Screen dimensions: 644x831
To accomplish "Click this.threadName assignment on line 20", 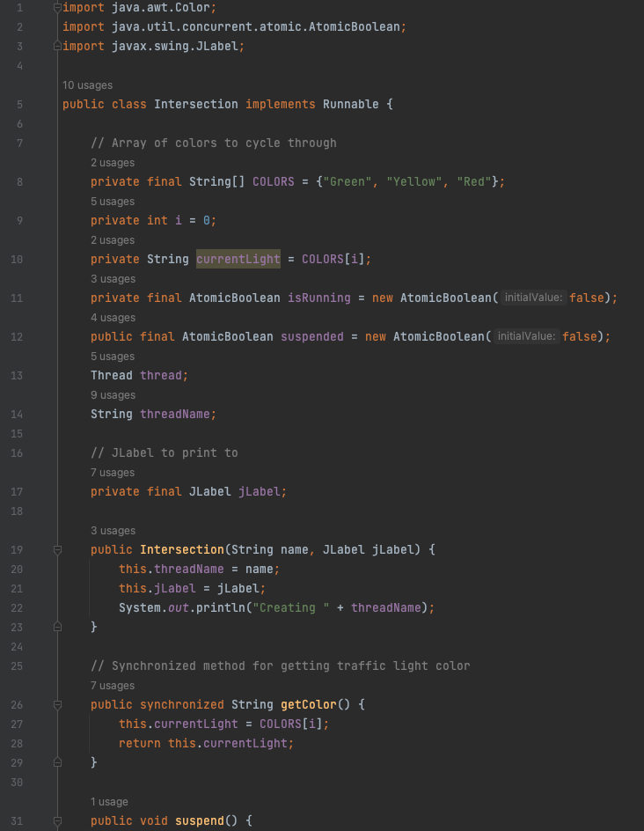I will coord(199,570).
